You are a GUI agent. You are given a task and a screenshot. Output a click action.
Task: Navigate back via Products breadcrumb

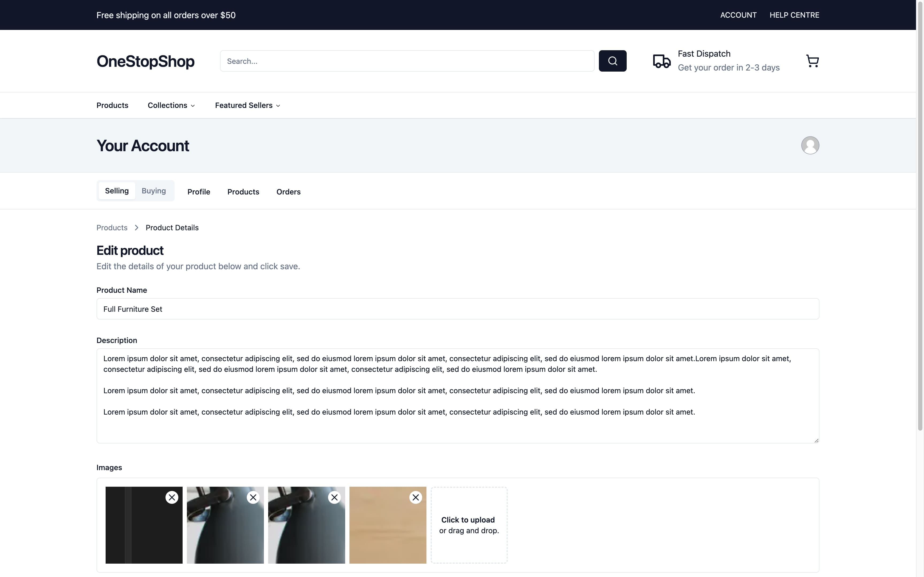[x=111, y=227]
